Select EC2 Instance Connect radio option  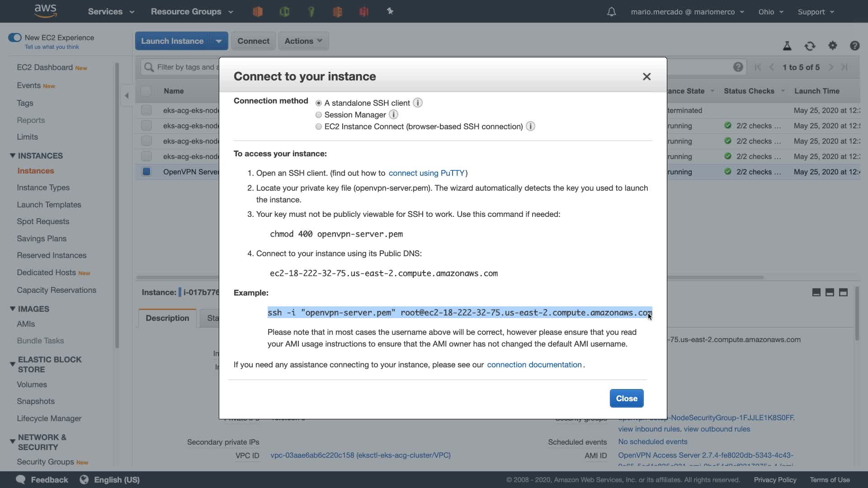tap(319, 127)
